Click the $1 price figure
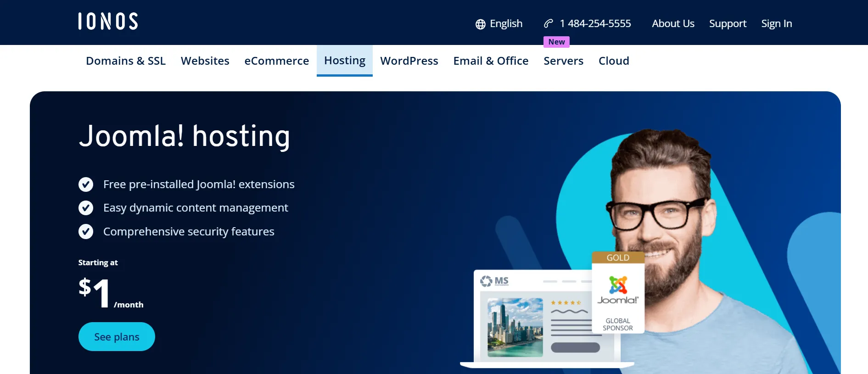 [x=95, y=292]
